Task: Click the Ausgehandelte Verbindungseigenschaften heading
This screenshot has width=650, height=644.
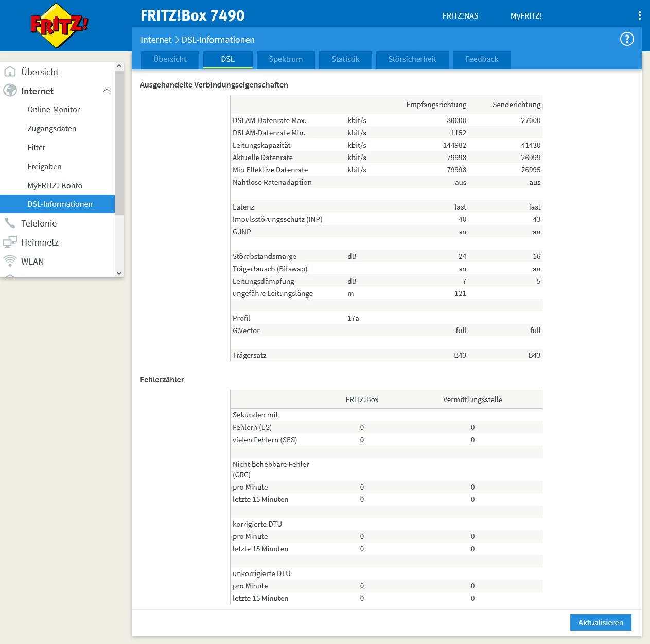Action: click(214, 85)
